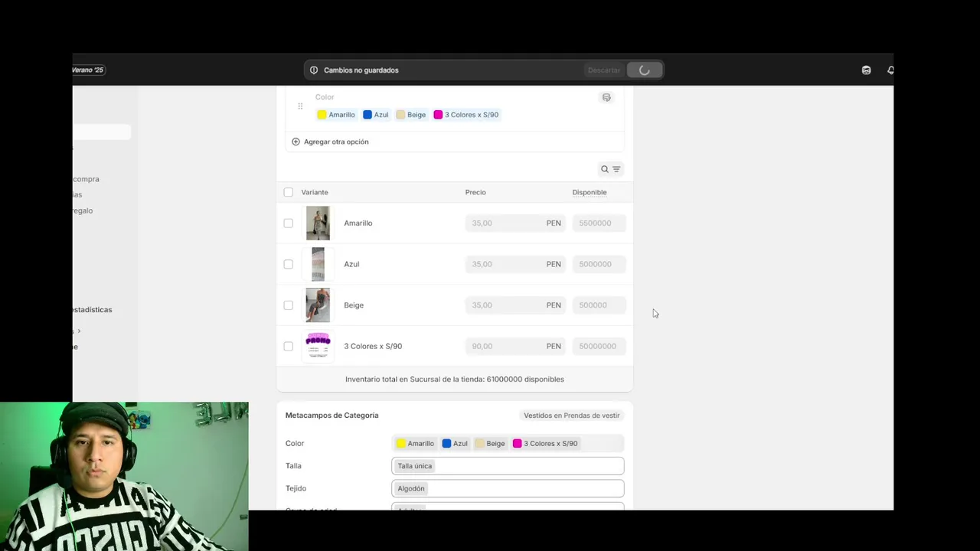Screen dimensions: 980x551
Task: Check the Amarillo variant checkbox
Action: (288, 223)
